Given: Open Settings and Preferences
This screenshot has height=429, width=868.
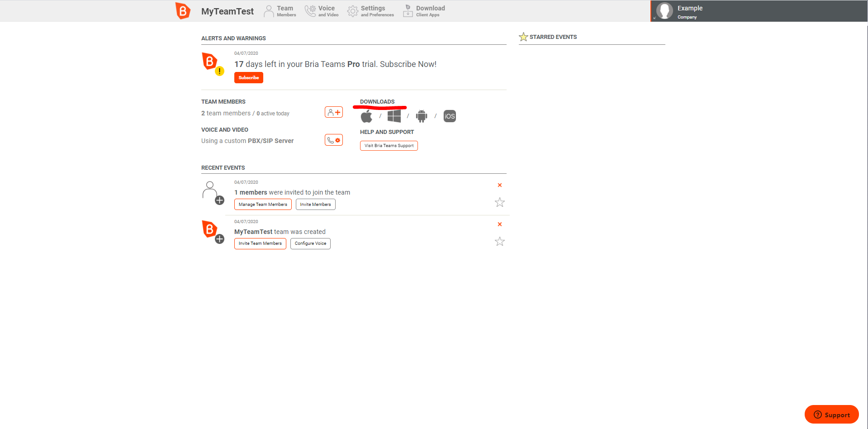Looking at the screenshot, I should [370, 11].
